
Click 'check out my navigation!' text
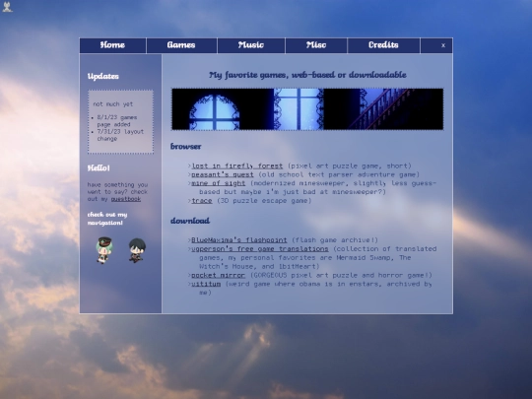click(x=107, y=219)
